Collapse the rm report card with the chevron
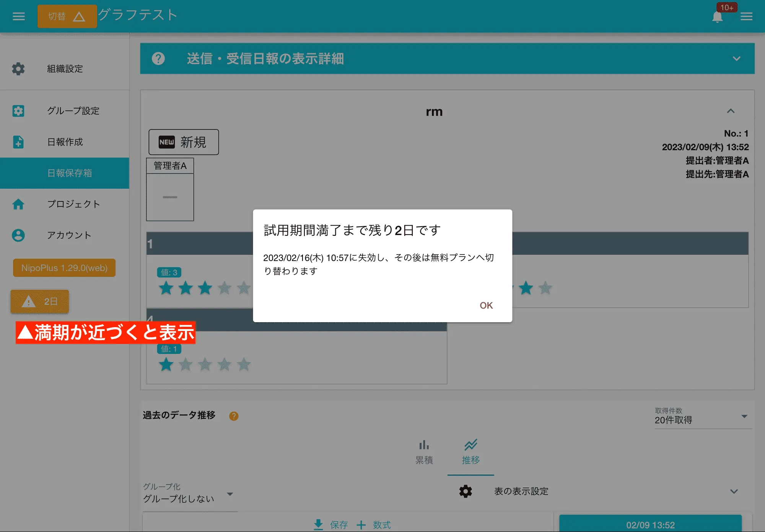Image resolution: width=765 pixels, height=532 pixels. click(731, 111)
